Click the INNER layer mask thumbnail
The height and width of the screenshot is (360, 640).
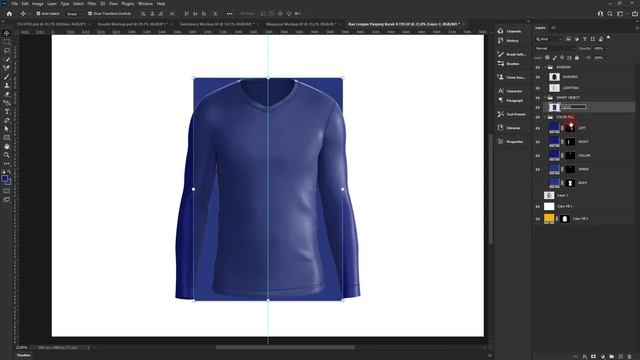click(x=570, y=169)
